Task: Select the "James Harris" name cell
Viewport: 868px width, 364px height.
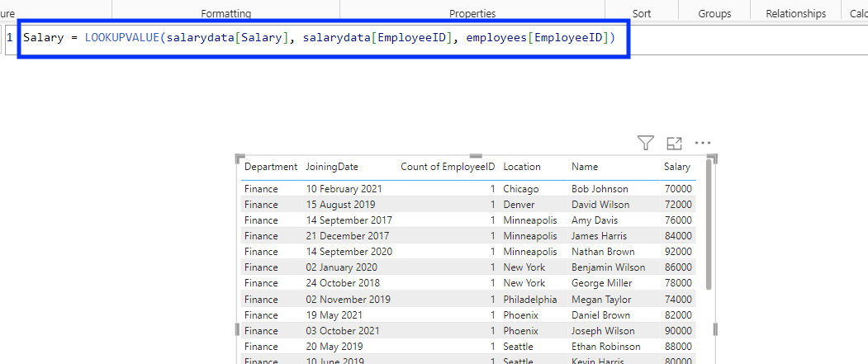Action: (599, 236)
